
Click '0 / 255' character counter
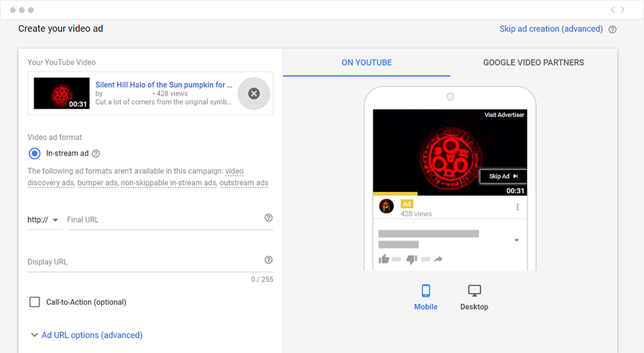coord(262,280)
